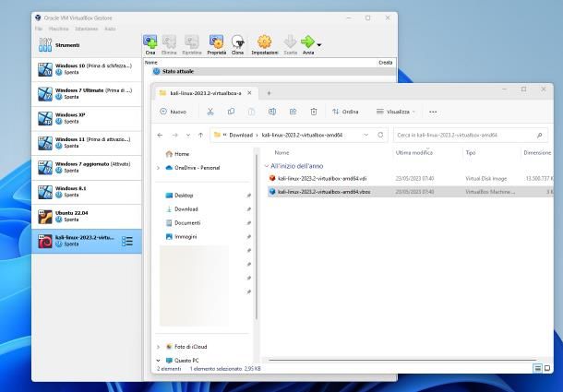Open the three-dots more options menu
Image resolution: width=563 pixels, height=392 pixels.
point(433,112)
